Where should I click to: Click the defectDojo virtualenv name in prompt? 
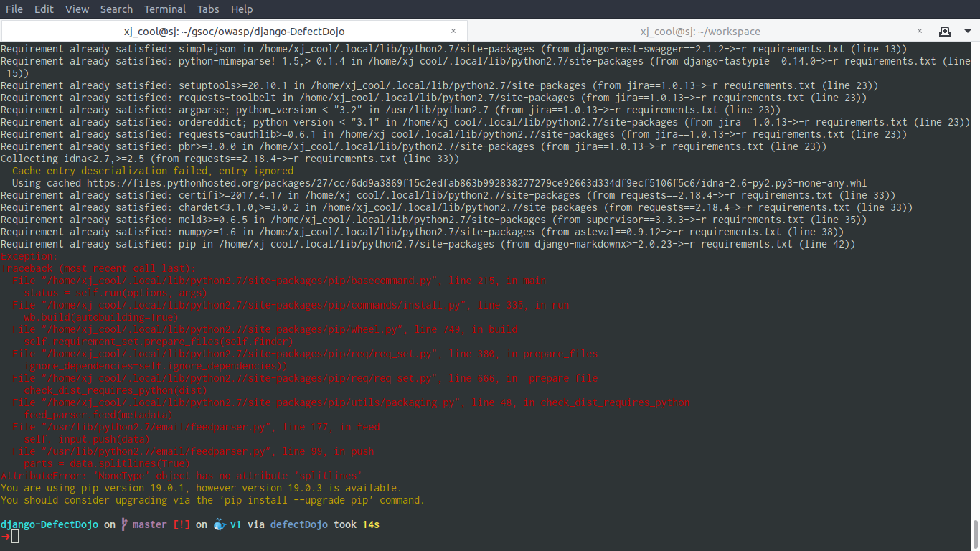(x=299, y=524)
